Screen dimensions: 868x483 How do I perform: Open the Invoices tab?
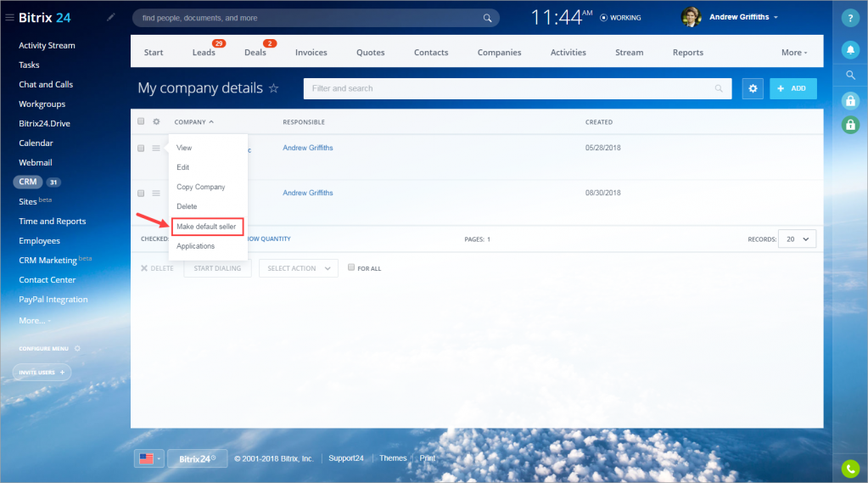click(x=311, y=52)
